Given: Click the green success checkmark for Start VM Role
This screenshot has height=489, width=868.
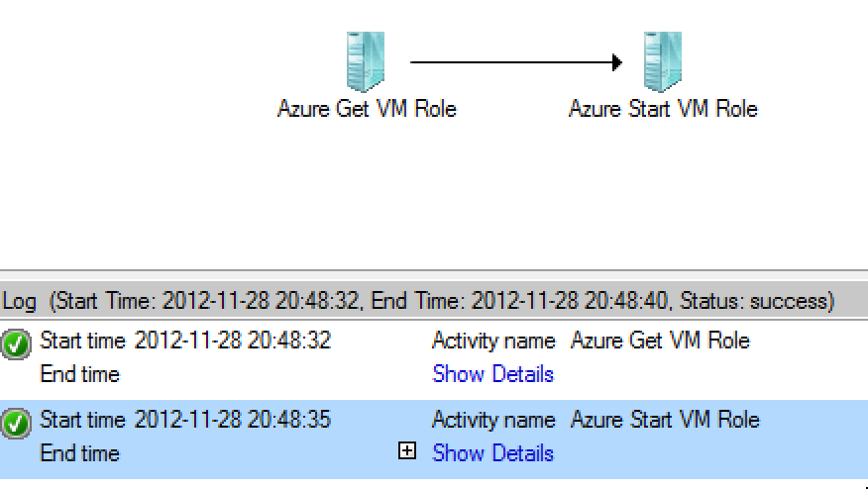Looking at the screenshot, I should 16,424.
